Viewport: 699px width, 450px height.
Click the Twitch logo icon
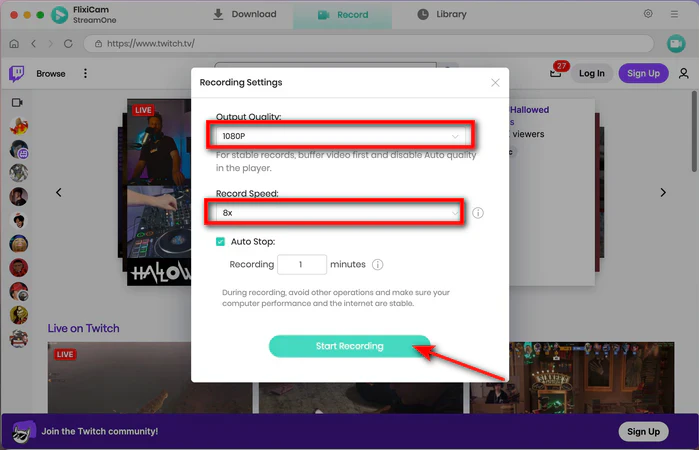[16, 73]
